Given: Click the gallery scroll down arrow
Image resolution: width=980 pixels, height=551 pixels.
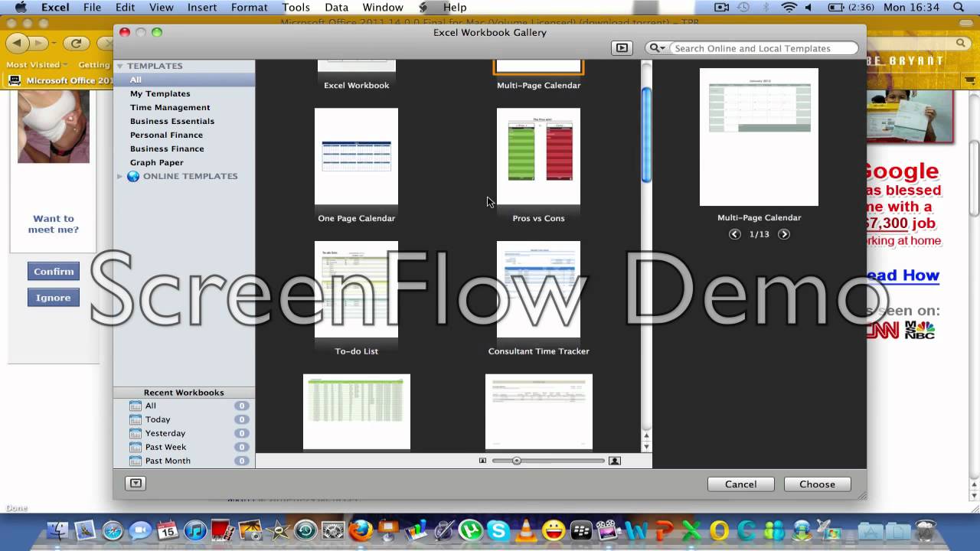Looking at the screenshot, I should point(646,446).
